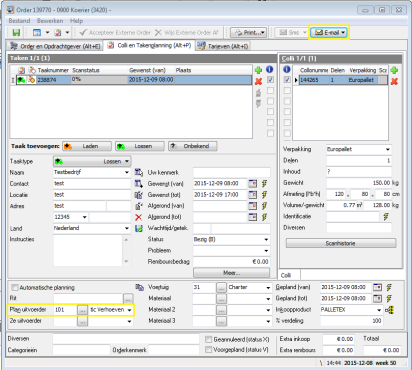Screen dimensions: 412x370
Task: Click lightning icon beside Gepland (van)
Action: tap(389, 287)
